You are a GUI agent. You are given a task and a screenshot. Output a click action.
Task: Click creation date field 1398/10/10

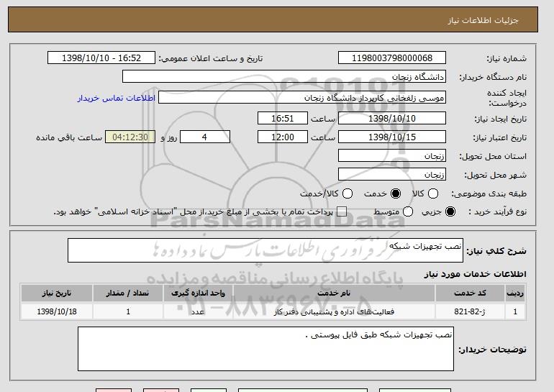tap(392, 118)
